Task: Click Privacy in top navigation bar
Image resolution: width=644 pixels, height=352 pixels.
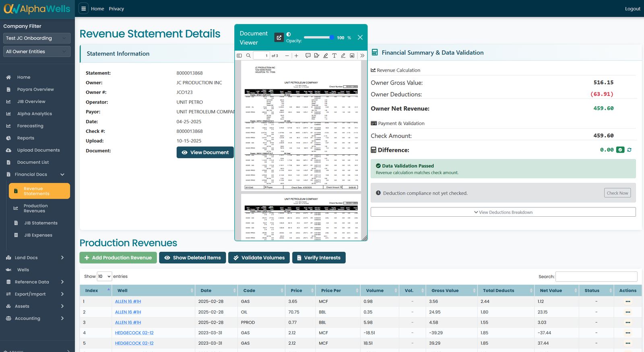Action: click(x=116, y=8)
